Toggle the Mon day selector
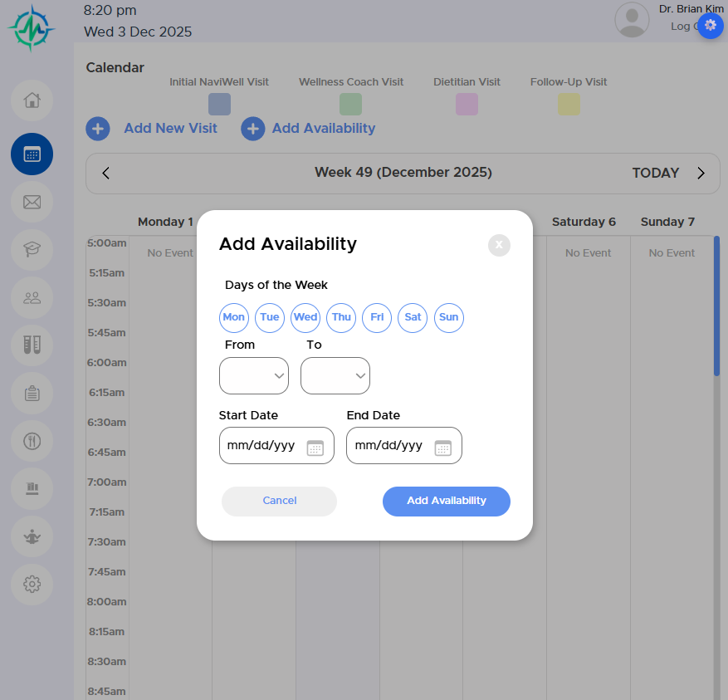Screen dimensions: 728x700 (x=234, y=317)
